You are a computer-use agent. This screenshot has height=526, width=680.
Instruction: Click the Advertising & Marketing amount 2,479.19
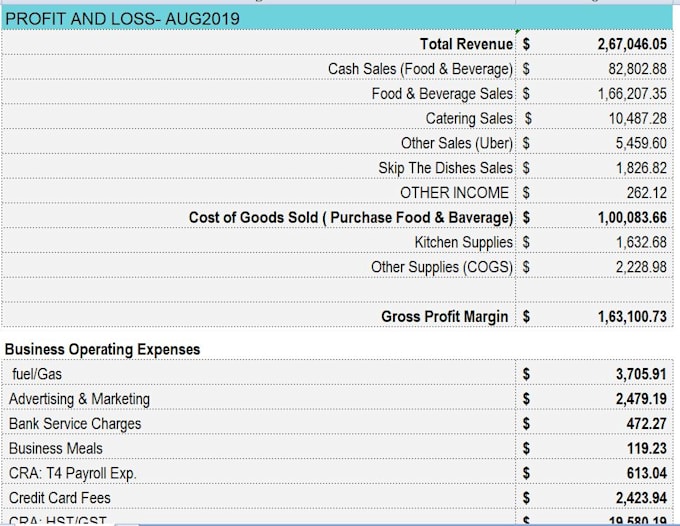point(641,399)
